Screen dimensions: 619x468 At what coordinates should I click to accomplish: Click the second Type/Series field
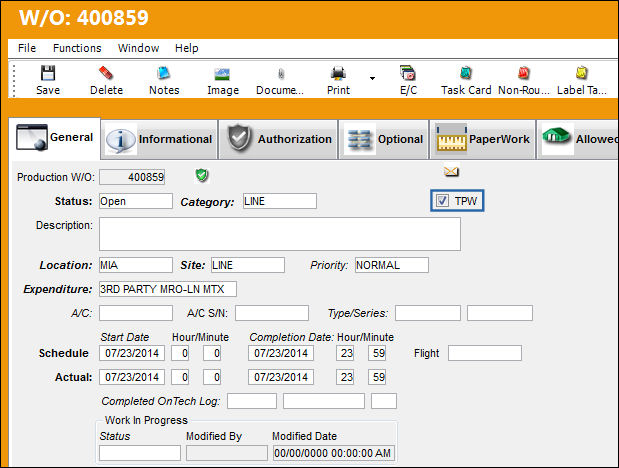pyautogui.click(x=500, y=313)
